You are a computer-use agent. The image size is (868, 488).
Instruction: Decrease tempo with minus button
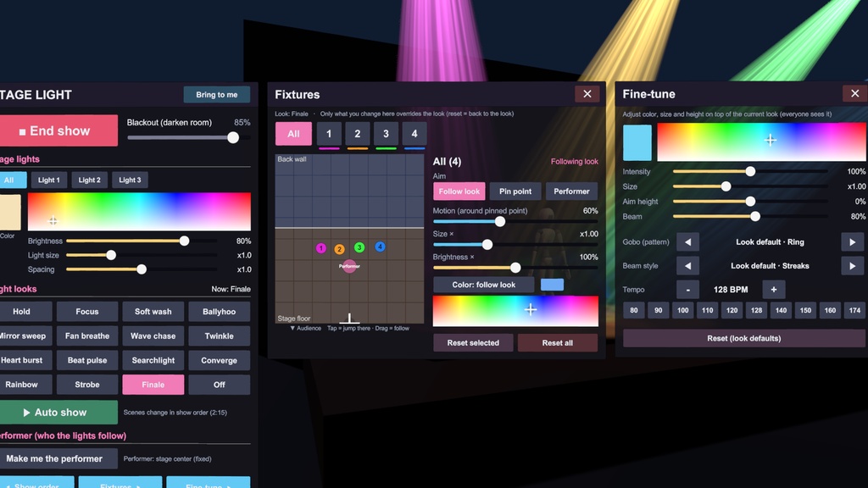[687, 290]
